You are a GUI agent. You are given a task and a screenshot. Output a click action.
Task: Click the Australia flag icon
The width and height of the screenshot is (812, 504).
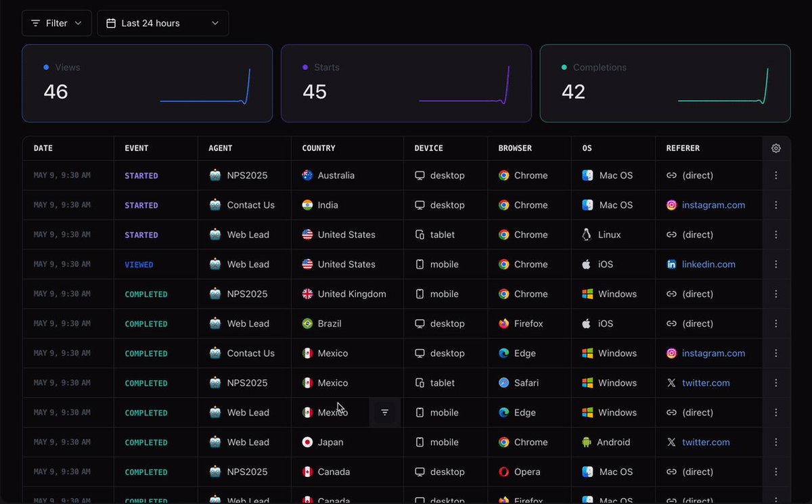[x=307, y=175]
